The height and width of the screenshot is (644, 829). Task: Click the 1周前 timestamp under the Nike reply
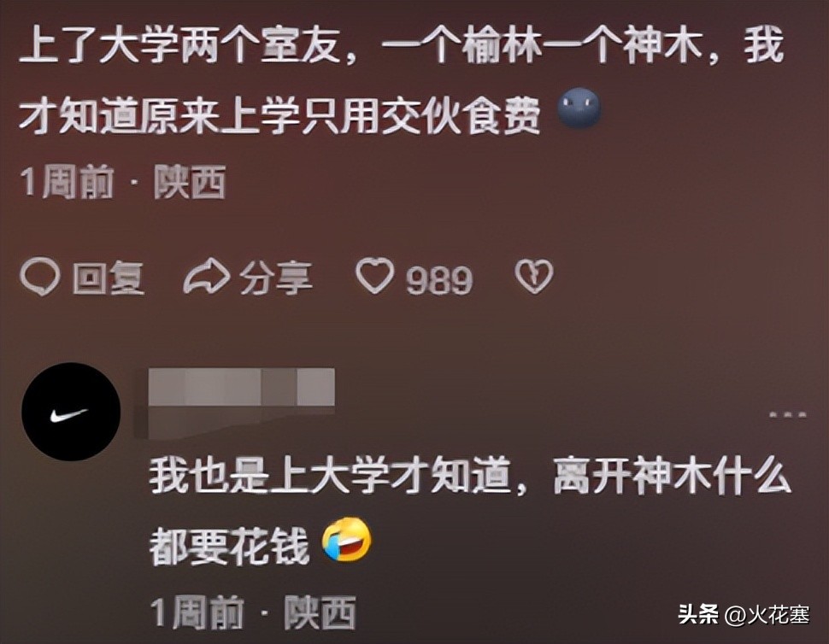197,613
